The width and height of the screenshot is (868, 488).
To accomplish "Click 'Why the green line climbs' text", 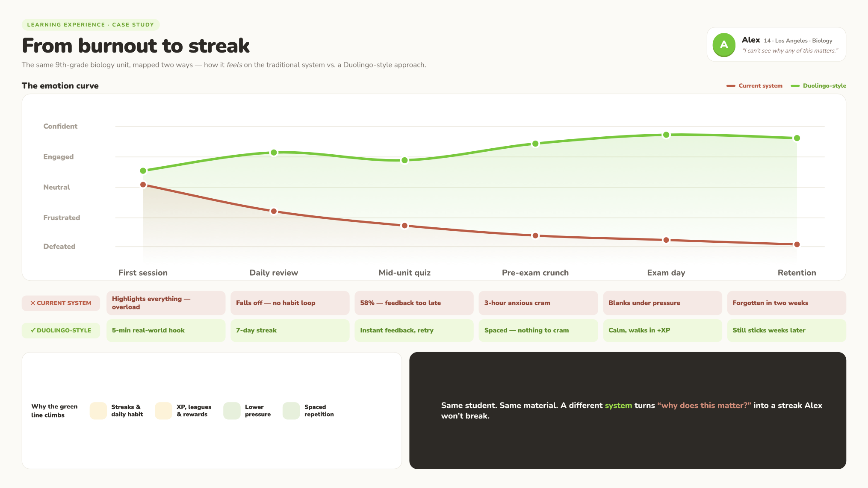I will pos(54,411).
